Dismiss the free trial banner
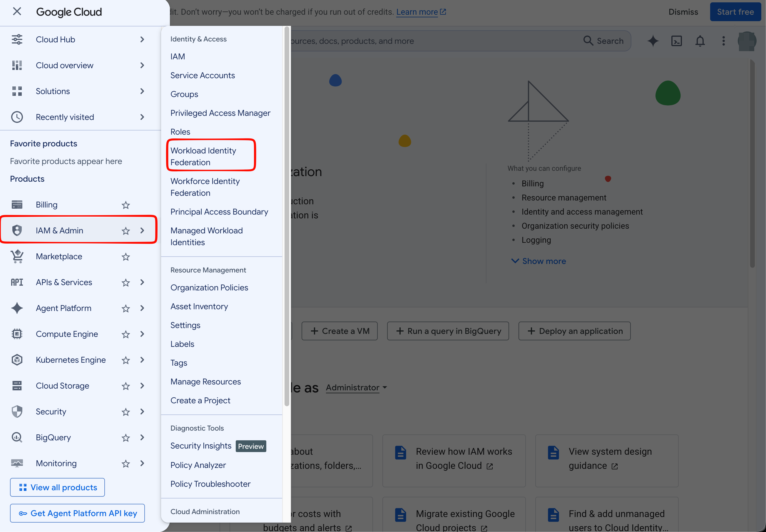 tap(683, 12)
